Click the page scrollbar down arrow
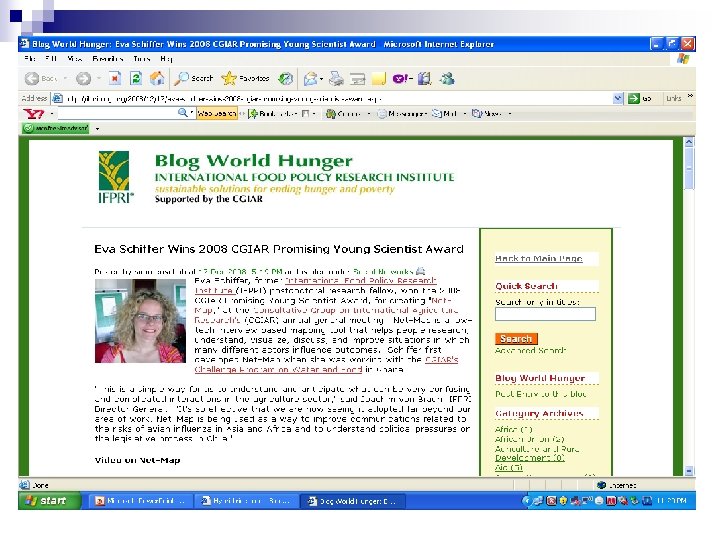Screen dimensions: 720x540 pyautogui.click(x=689, y=471)
